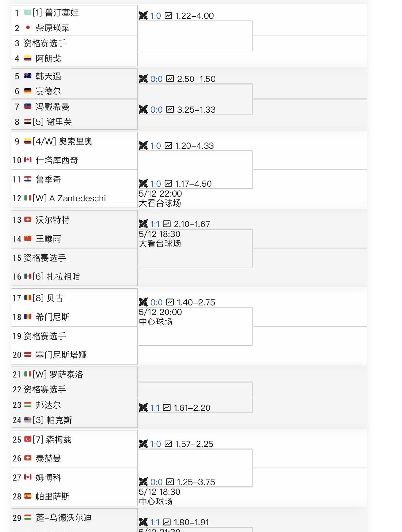402x532 pixels.
Task: Select seeded player [3] 帕克斯
Action: click(x=52, y=420)
